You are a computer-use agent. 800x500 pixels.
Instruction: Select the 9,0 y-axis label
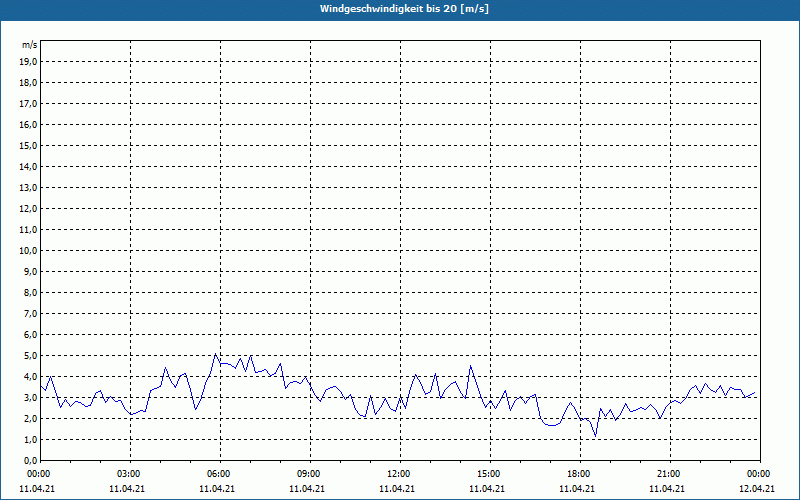30,271
